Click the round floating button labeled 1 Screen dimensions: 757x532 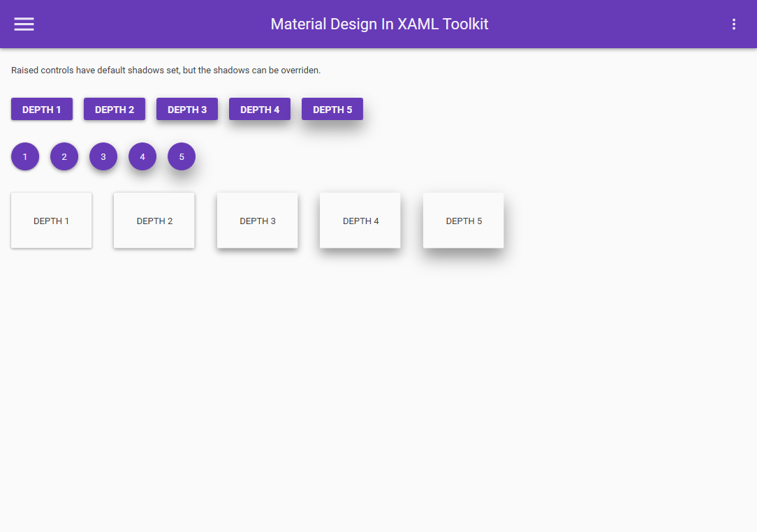[25, 156]
